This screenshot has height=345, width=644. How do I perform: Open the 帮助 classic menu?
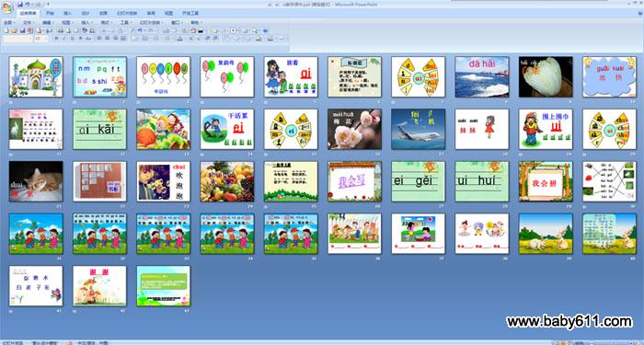pyautogui.click(x=195, y=23)
